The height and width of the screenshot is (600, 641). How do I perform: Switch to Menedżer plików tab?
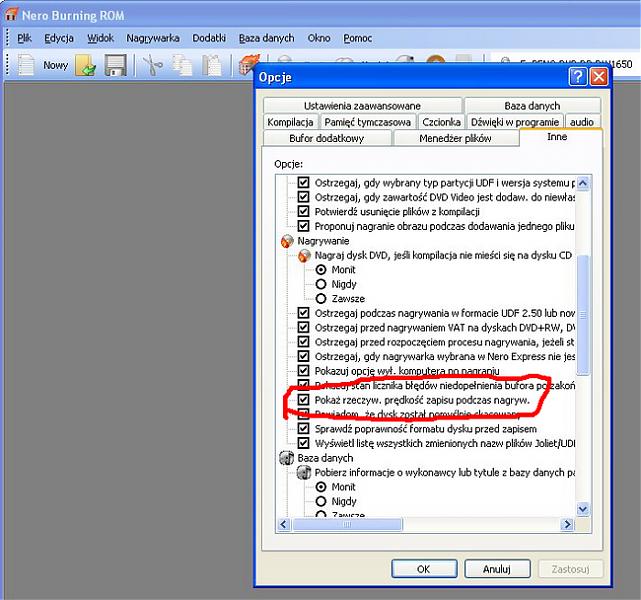point(455,138)
